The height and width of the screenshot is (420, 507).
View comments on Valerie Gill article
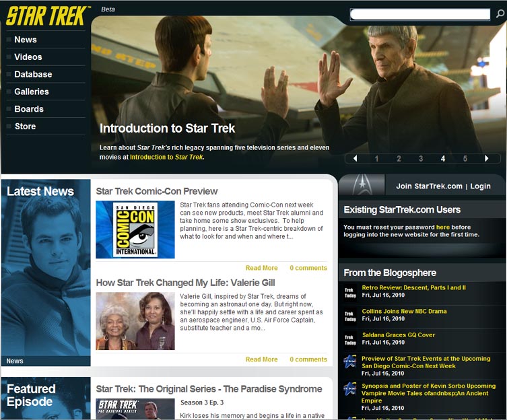pos(308,359)
